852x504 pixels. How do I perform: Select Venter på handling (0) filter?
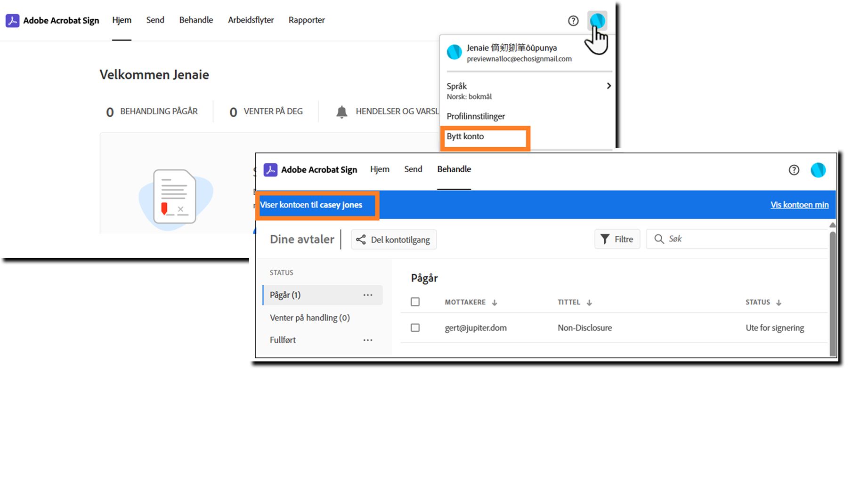310,318
